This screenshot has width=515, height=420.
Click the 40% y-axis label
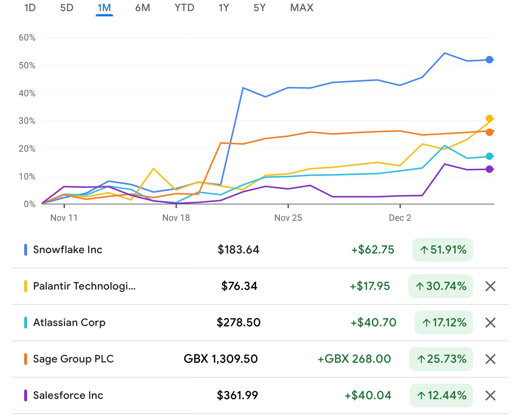click(x=27, y=93)
